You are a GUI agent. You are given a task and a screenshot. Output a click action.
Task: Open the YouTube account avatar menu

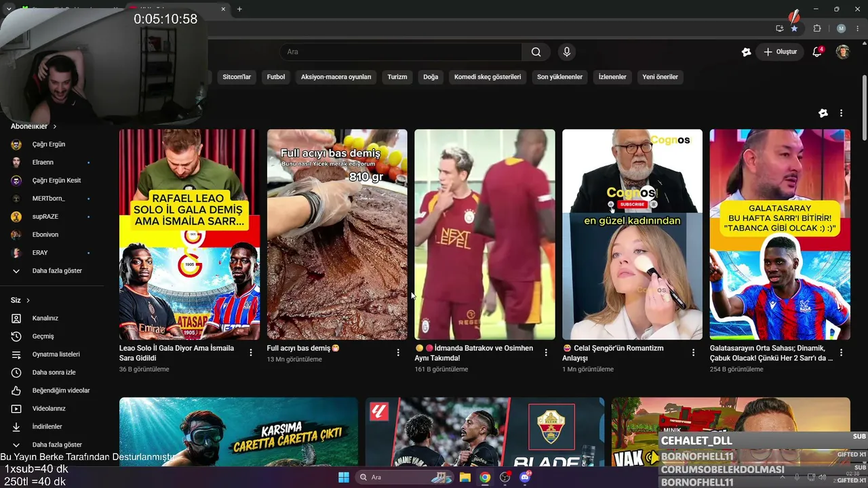[x=843, y=52]
